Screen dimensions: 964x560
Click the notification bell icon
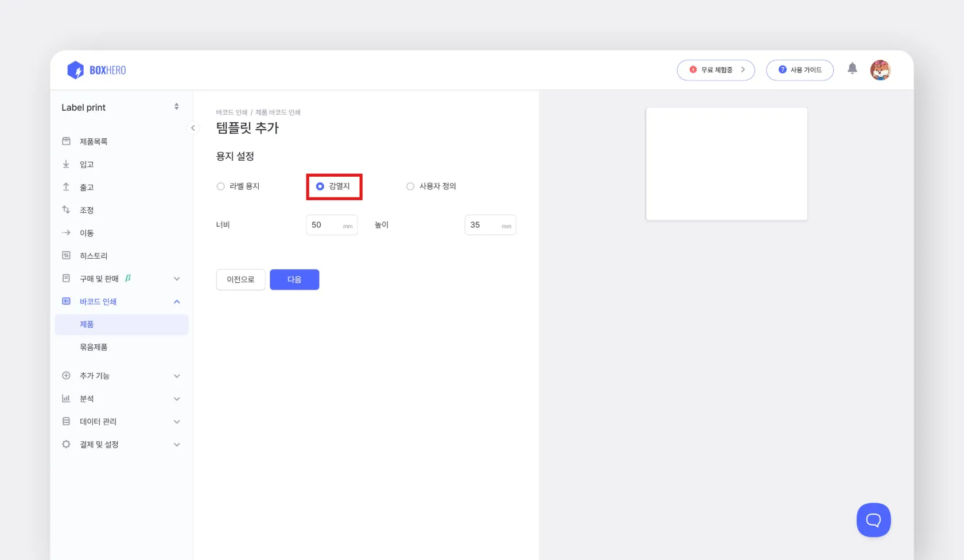tap(852, 68)
